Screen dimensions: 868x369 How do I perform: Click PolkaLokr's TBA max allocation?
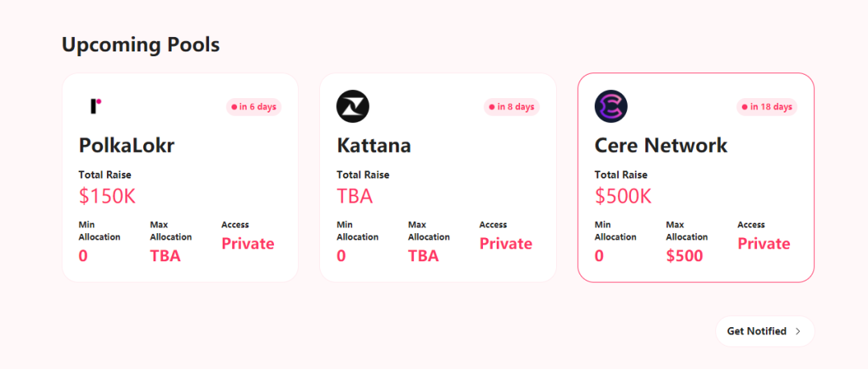pyautogui.click(x=166, y=256)
